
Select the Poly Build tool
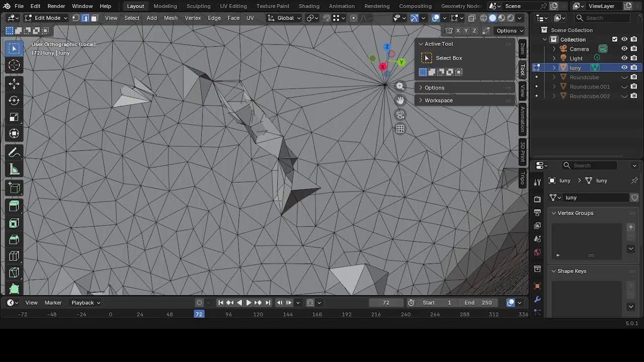(14, 289)
